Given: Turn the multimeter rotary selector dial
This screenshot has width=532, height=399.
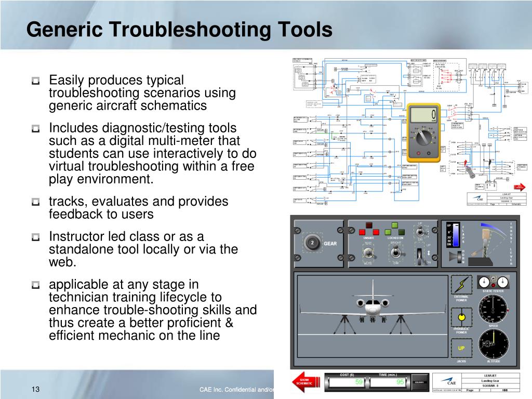Looking at the screenshot, I should point(424,137).
